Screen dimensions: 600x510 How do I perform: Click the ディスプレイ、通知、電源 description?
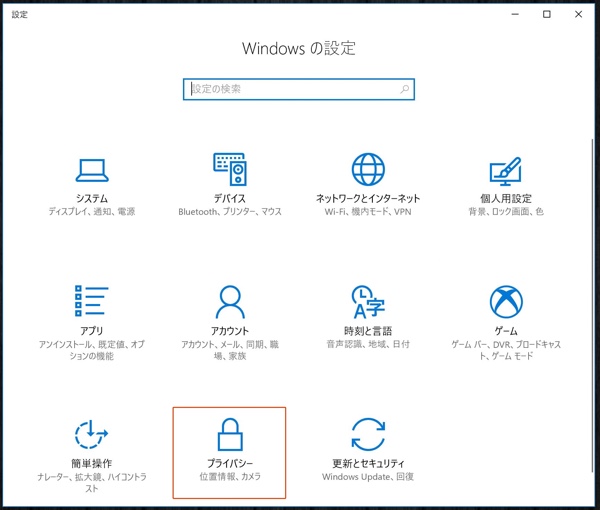coord(92,212)
